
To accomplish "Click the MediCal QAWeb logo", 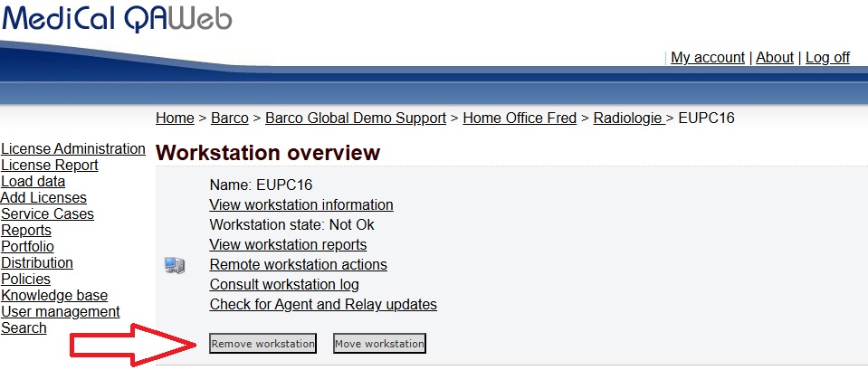I will point(116,18).
